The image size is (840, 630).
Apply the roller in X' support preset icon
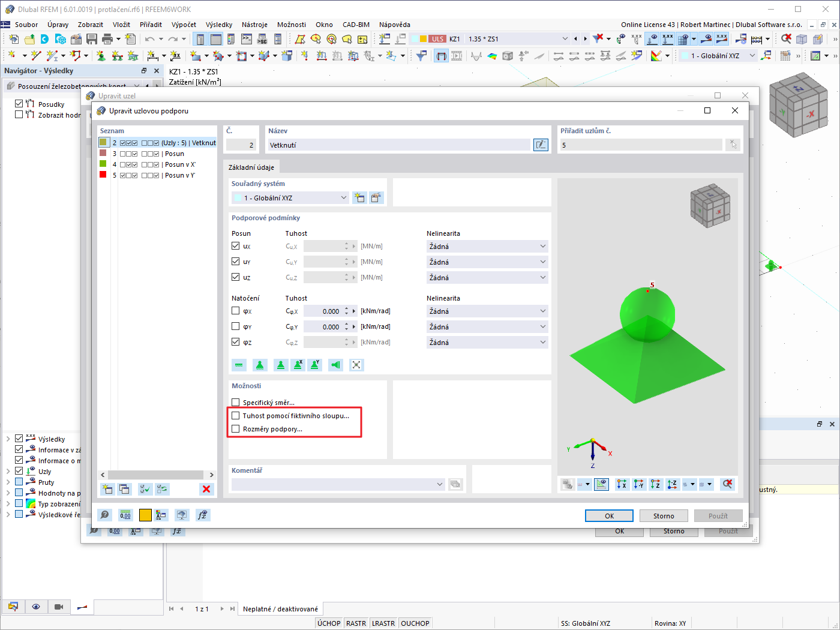tap(298, 365)
